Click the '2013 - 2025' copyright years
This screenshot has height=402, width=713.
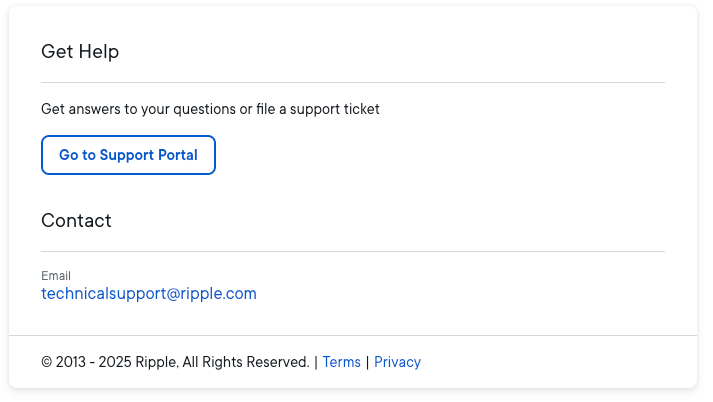[x=94, y=362]
